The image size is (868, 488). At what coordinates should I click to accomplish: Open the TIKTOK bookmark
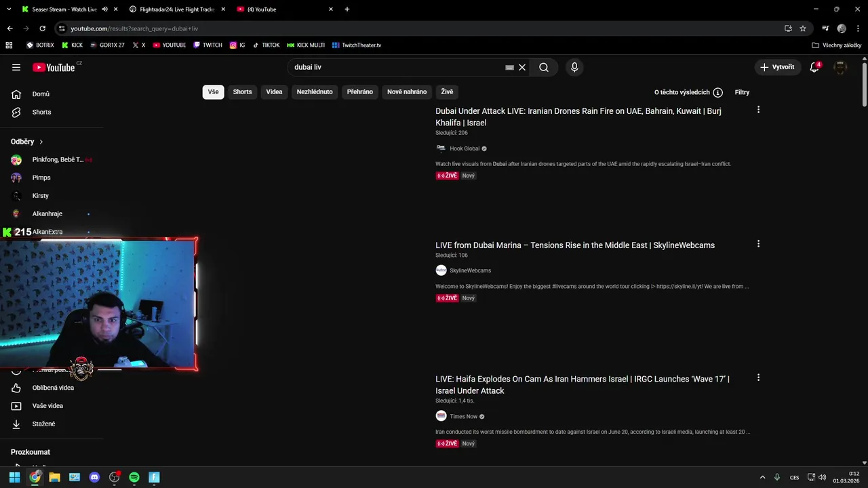[x=266, y=45]
